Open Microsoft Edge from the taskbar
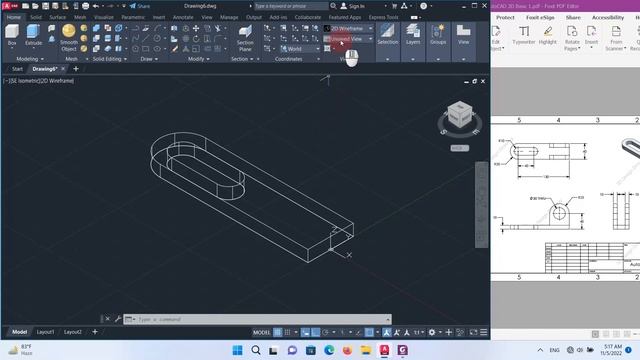Viewport: 640px width, 360px height. pos(329,350)
